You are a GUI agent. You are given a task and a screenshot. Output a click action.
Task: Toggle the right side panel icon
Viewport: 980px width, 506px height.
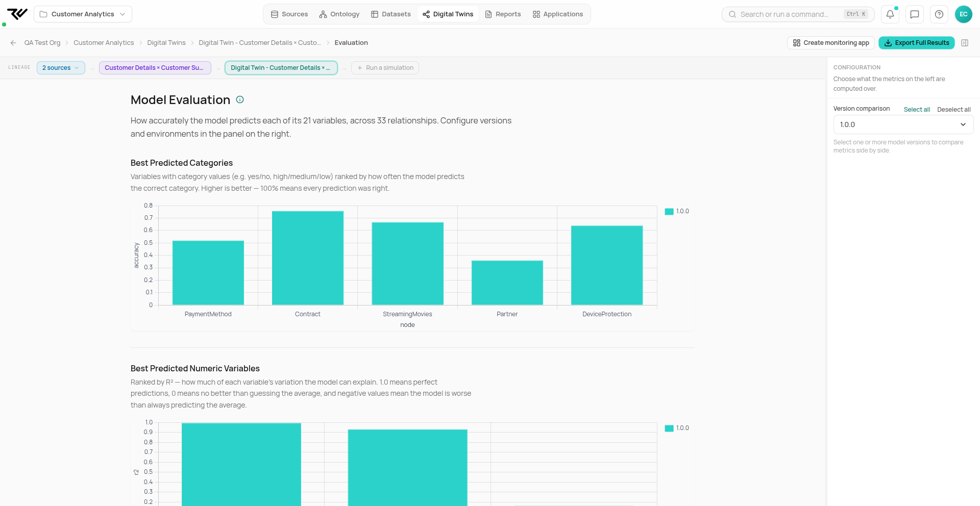point(965,43)
